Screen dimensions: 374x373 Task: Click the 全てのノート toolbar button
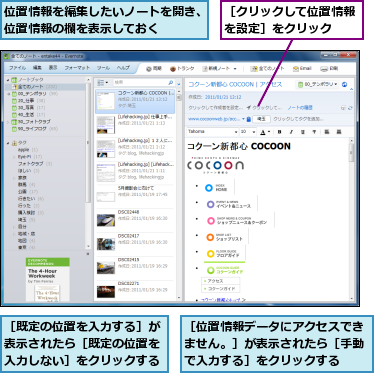click(x=267, y=69)
